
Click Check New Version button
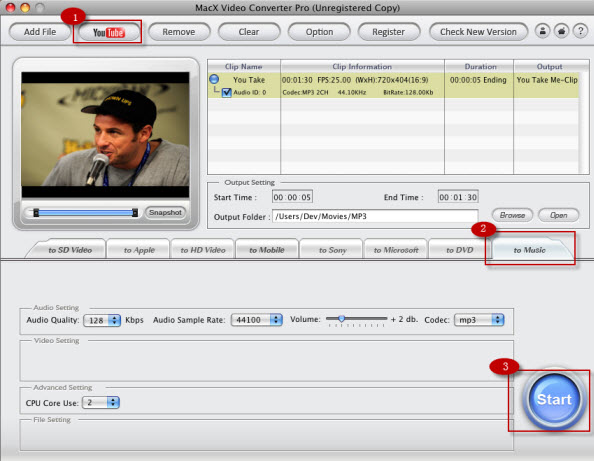[478, 32]
